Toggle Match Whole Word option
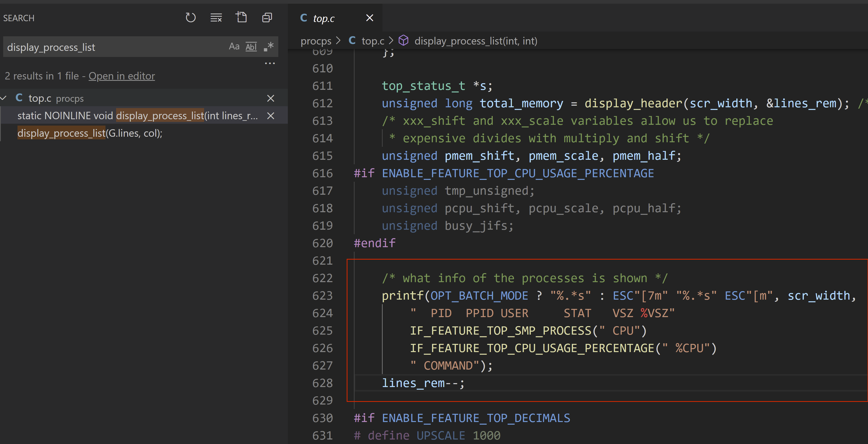Screen dimensions: 868x444 point(251,46)
